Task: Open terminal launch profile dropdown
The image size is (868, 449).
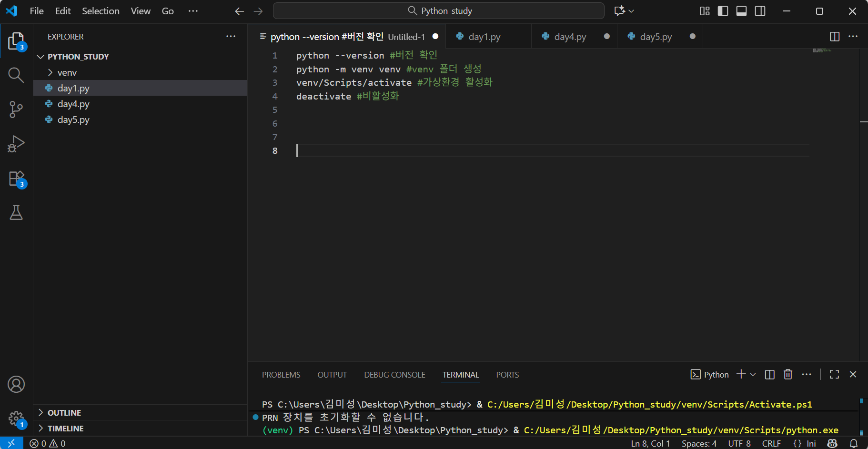Action: pyautogui.click(x=753, y=375)
